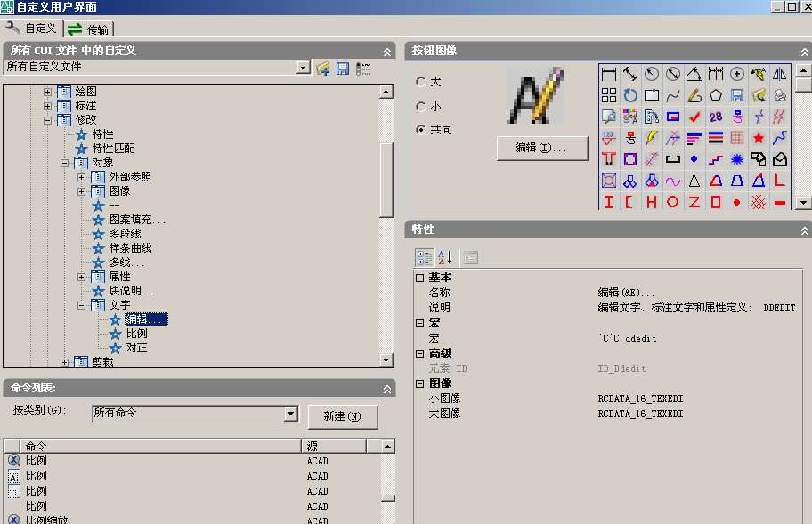Select 样条曲线 tree item
This screenshot has height=524, width=812.
pyautogui.click(x=131, y=248)
